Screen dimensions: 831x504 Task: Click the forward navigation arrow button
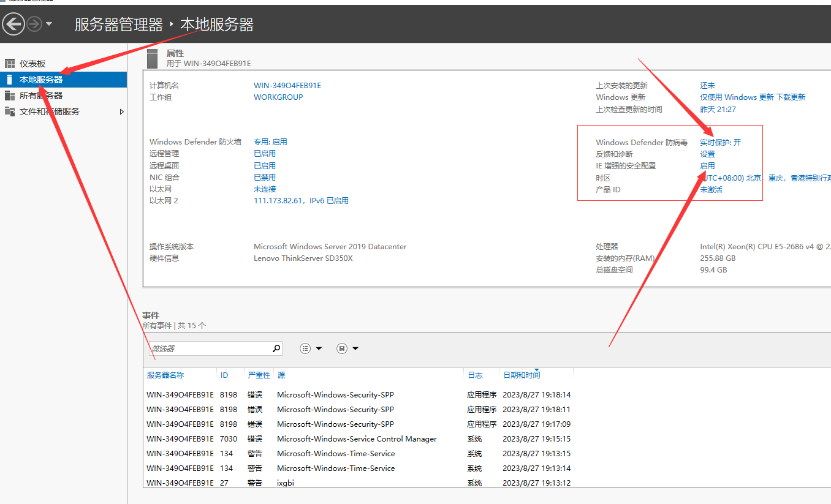(34, 24)
